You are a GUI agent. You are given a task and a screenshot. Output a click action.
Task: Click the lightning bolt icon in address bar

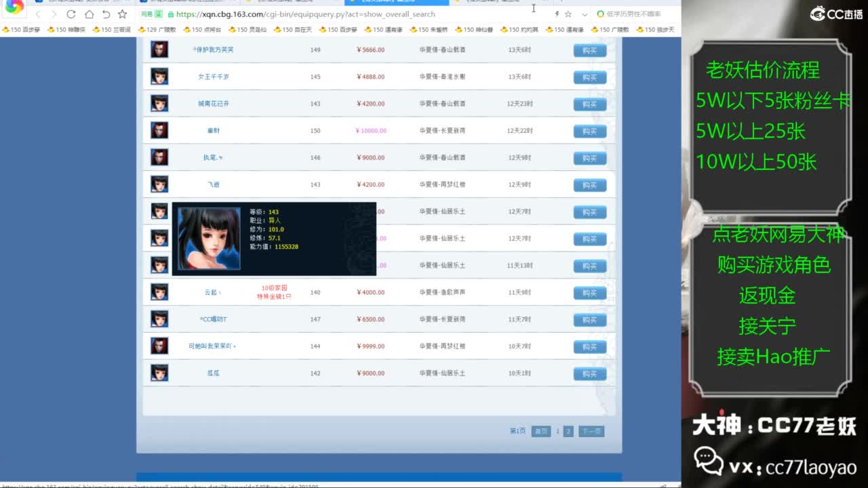pyautogui.click(x=557, y=14)
